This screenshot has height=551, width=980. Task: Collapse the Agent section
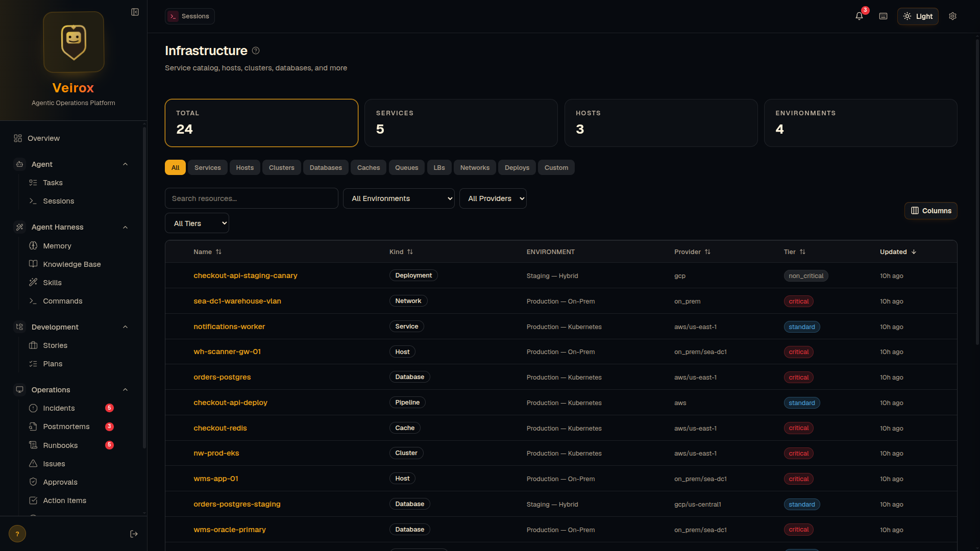click(x=125, y=164)
